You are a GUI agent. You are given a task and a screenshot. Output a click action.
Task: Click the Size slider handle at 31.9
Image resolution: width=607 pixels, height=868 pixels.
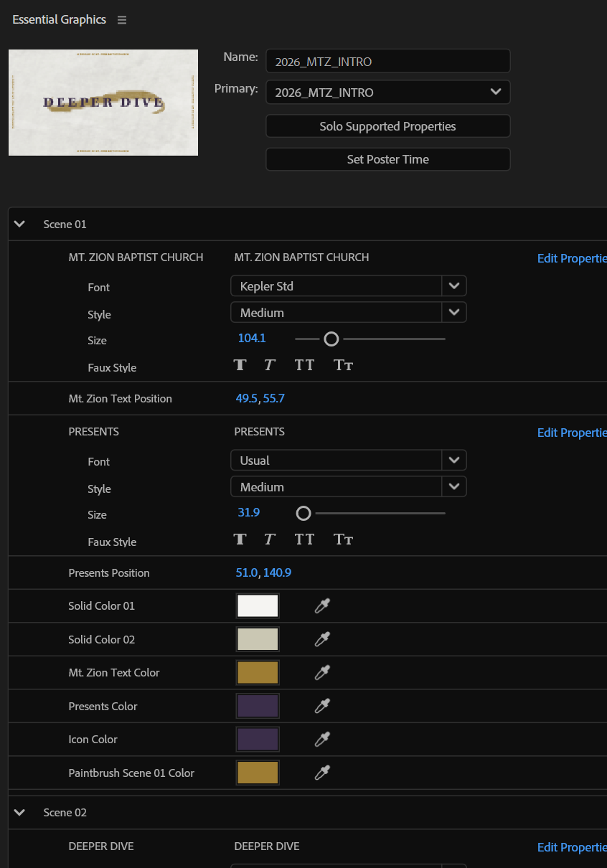coord(303,513)
